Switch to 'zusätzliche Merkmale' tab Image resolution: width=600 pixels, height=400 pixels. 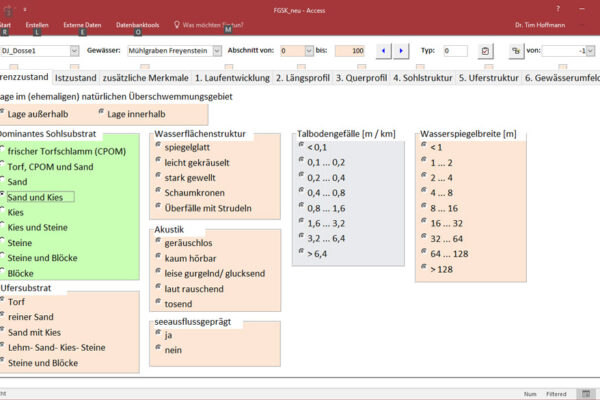coord(145,78)
